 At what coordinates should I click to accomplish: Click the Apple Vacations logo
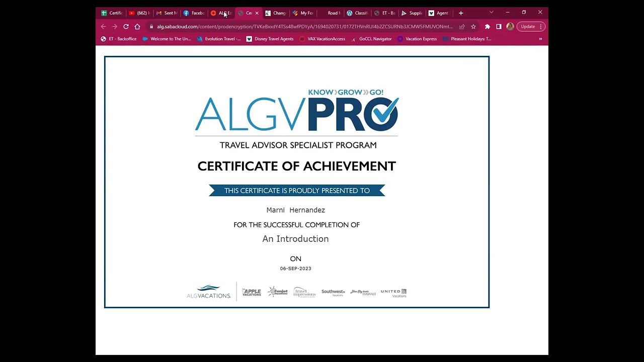click(252, 292)
